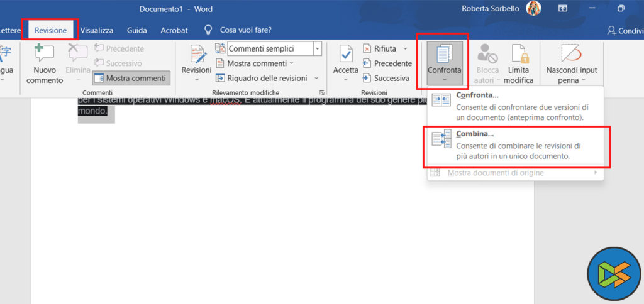Choose Confronta... from the dropdown menu
644x304 pixels.
[x=516, y=106]
